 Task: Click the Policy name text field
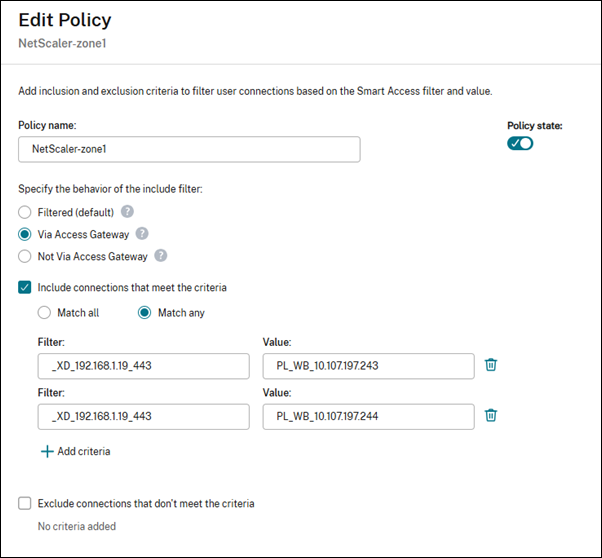pos(189,149)
